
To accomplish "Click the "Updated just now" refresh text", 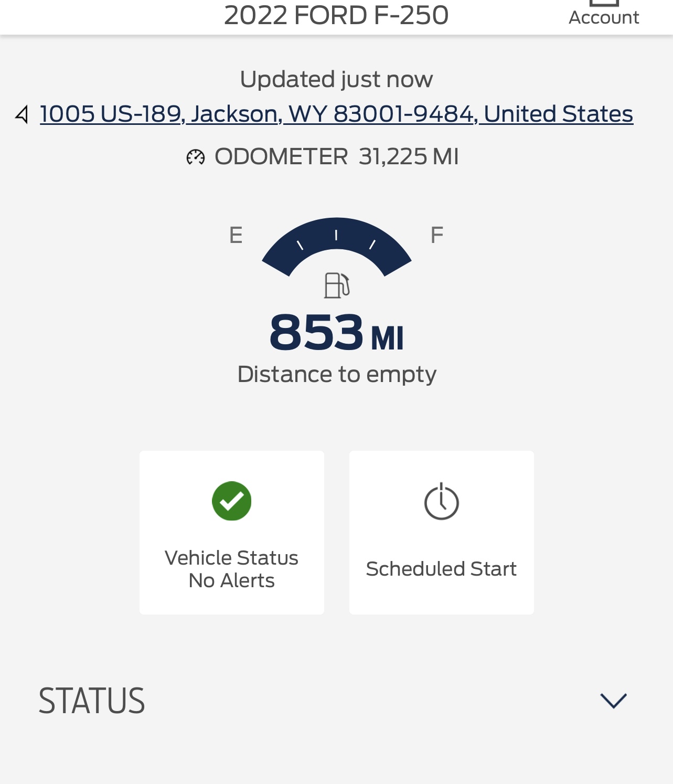I will click(x=336, y=79).
